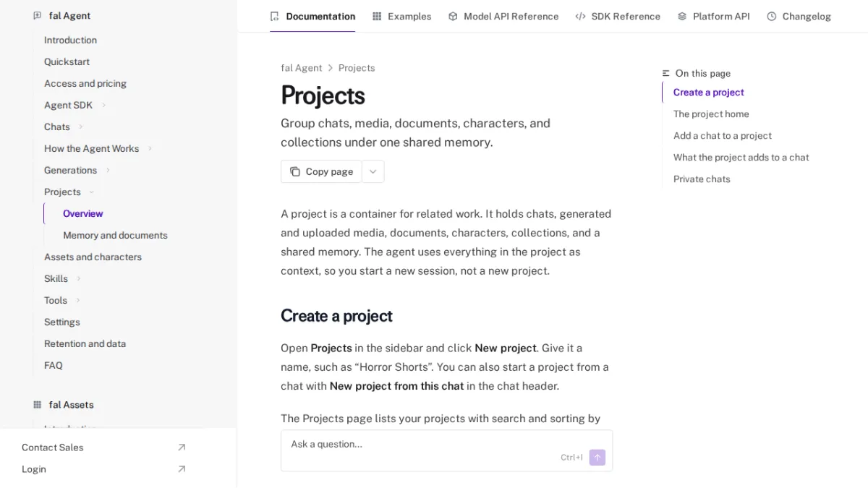The image size is (868, 488).
Task: Jump to What the project adds to a chat
Action: 741,157
